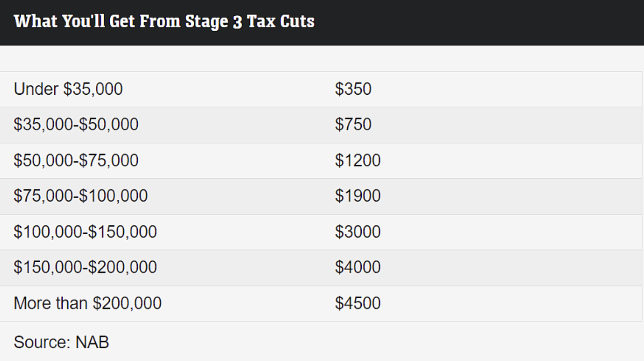Click the $4500 tax cut amount

(358, 303)
